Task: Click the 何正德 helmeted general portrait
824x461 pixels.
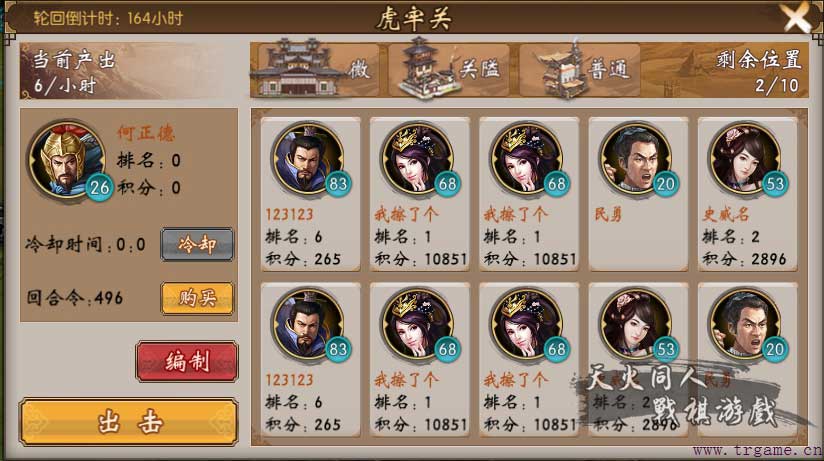Action: point(67,160)
